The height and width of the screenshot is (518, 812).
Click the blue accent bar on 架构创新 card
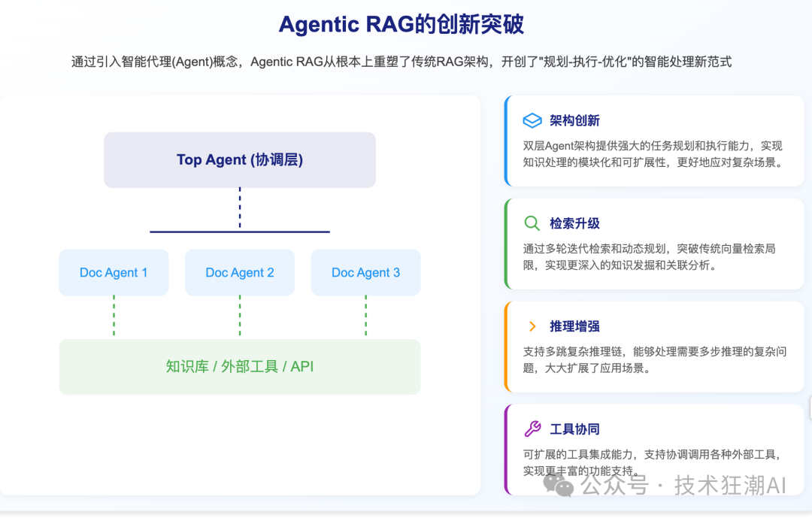tap(506, 141)
